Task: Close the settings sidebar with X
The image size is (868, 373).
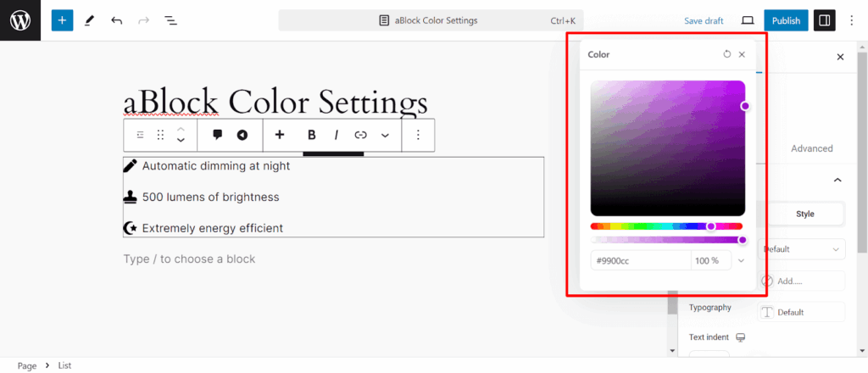Action: pyautogui.click(x=840, y=57)
